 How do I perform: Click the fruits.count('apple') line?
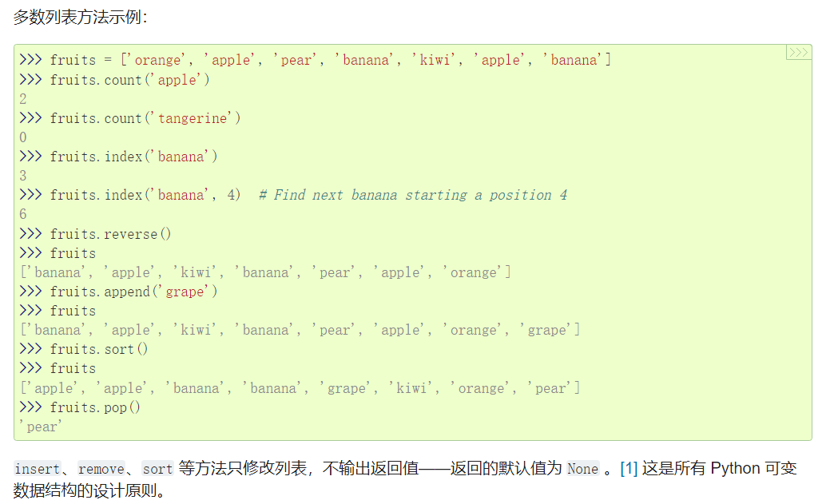click(129, 80)
